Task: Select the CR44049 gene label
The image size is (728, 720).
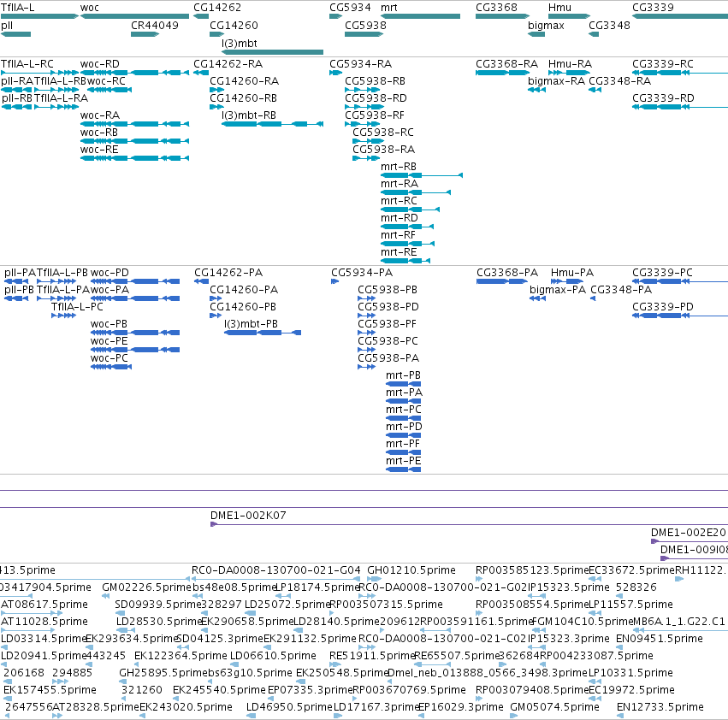Action: pyautogui.click(x=155, y=26)
